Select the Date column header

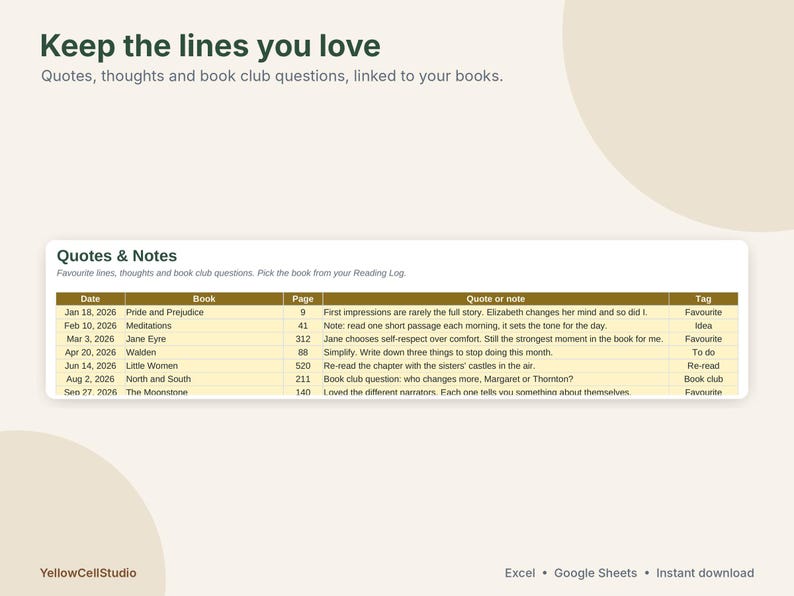point(90,299)
